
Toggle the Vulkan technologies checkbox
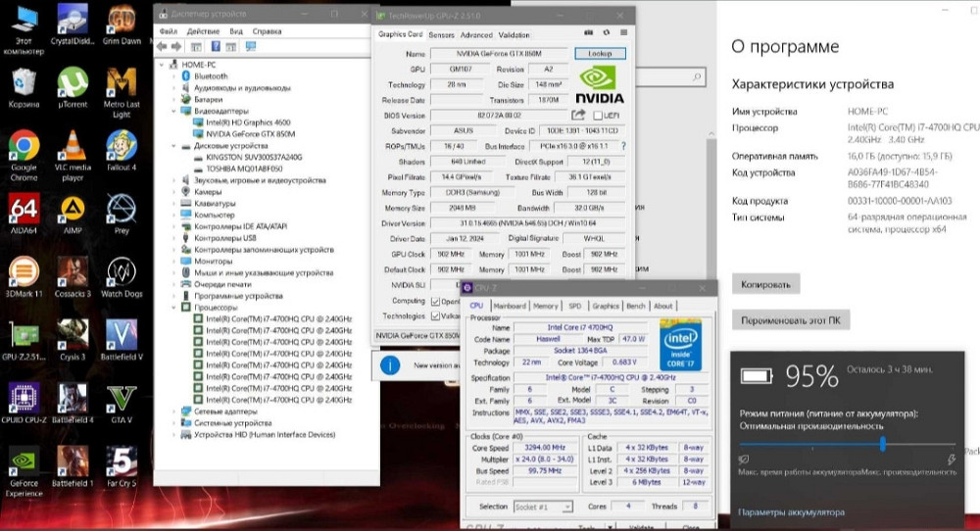[436, 316]
